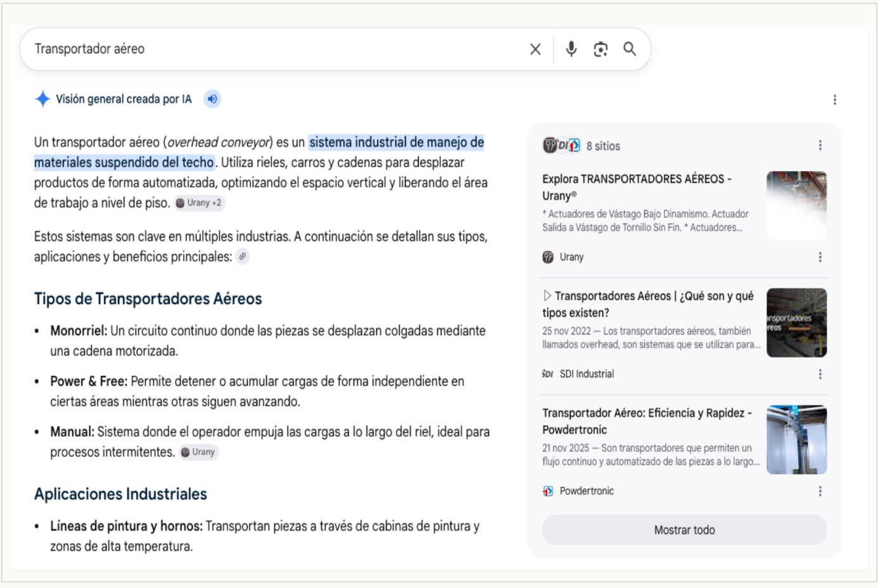Open the three-dot menu for the Urany result
This screenshot has width=878, height=588.
pos(820,257)
